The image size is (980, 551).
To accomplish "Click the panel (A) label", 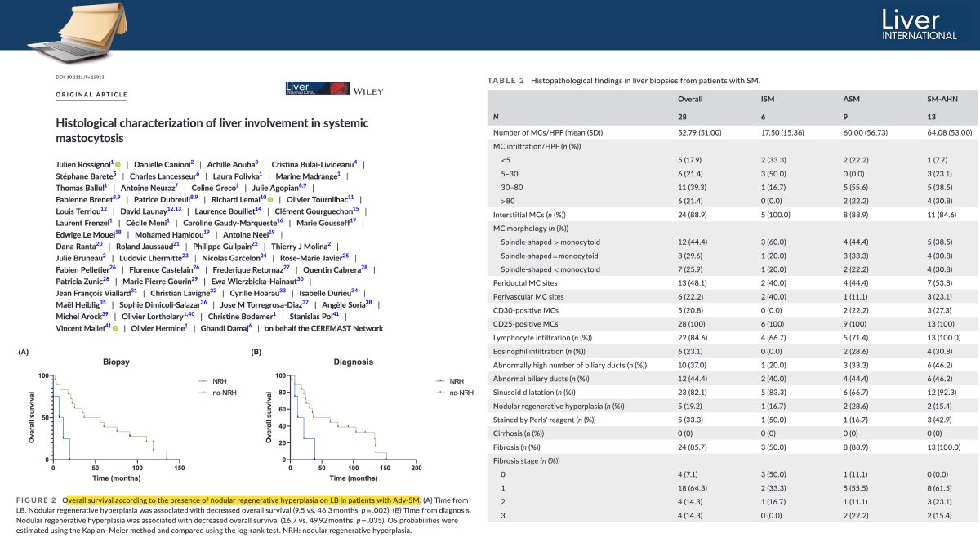I will pos(23,353).
